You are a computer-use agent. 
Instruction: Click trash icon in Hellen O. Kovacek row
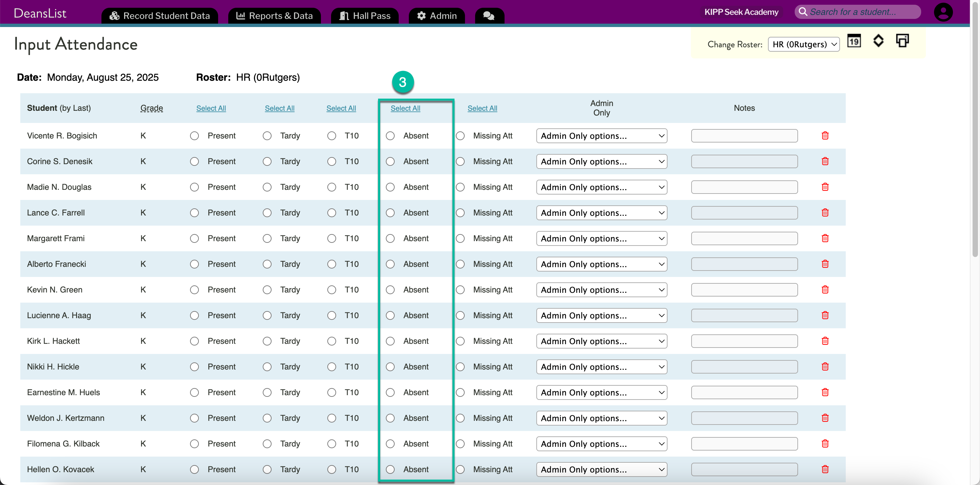pyautogui.click(x=825, y=469)
